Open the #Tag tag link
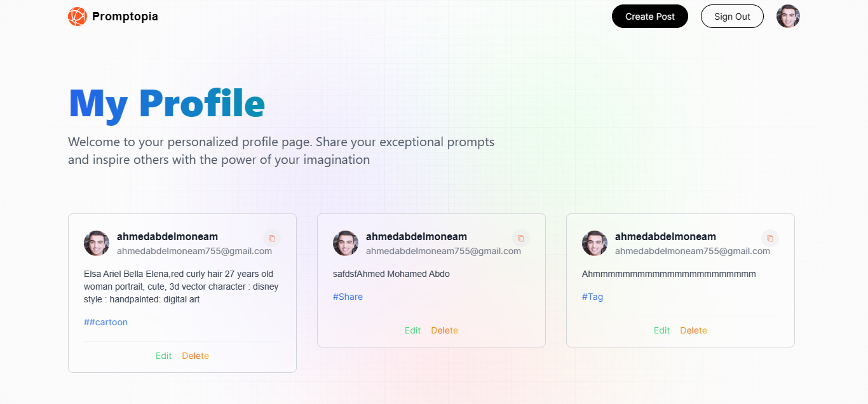Viewport: 868px width, 404px height. [x=592, y=297]
